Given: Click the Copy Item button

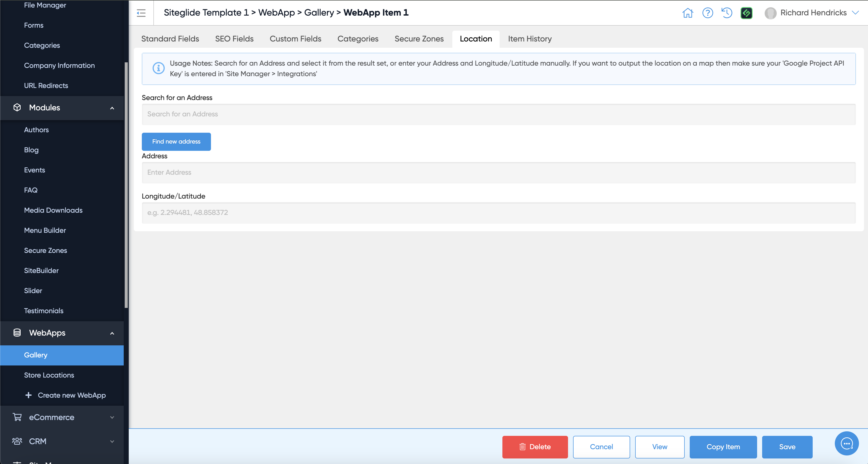Looking at the screenshot, I should coord(723,447).
